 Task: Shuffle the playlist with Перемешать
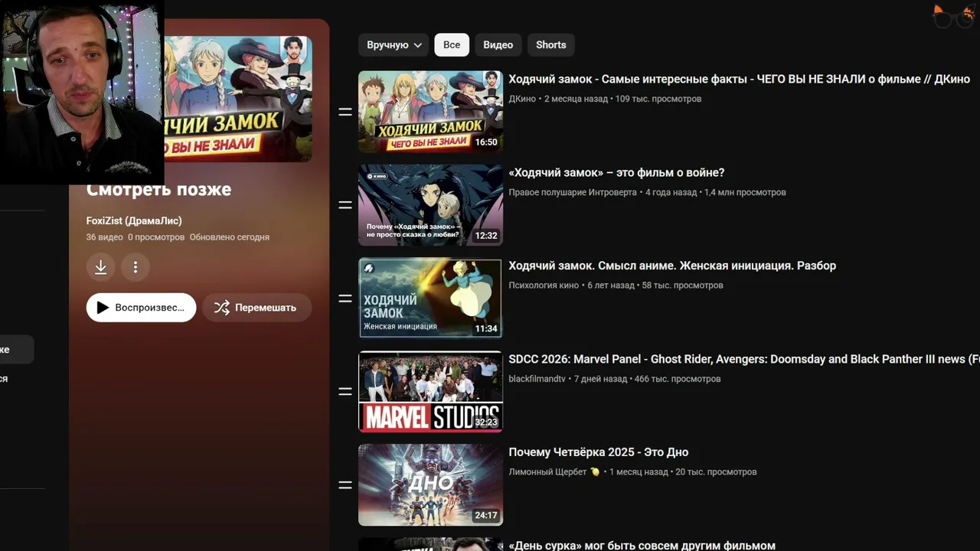click(x=256, y=308)
